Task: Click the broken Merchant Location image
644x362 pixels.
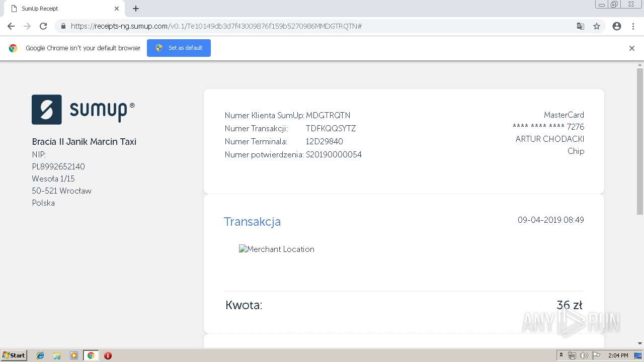Action: tap(277, 249)
